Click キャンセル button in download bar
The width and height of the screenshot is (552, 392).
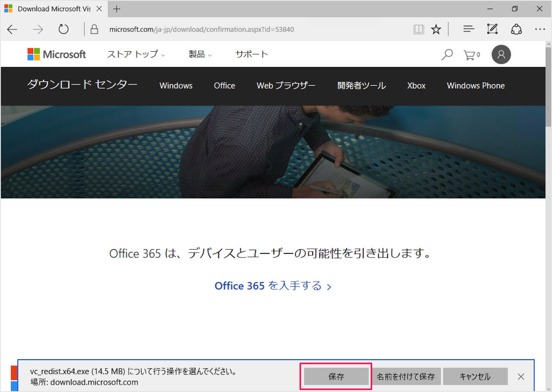click(x=475, y=376)
